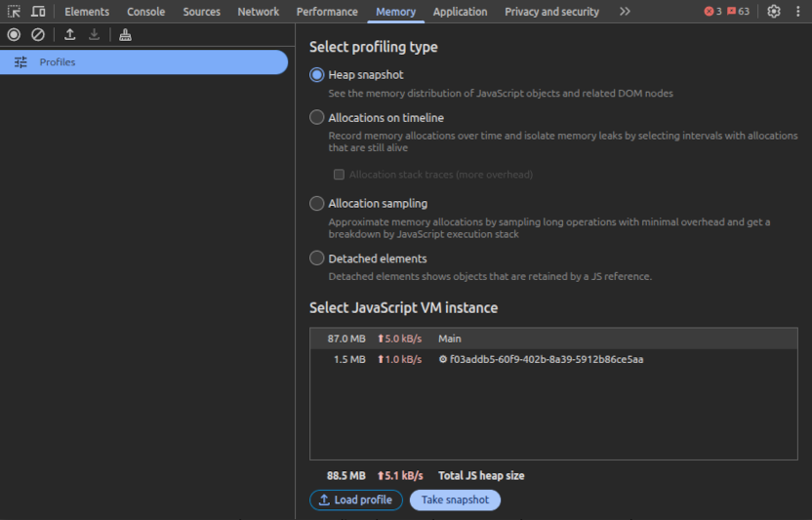The width and height of the screenshot is (812, 520).
Task: Click the collect garbage broom icon
Action: (x=125, y=35)
